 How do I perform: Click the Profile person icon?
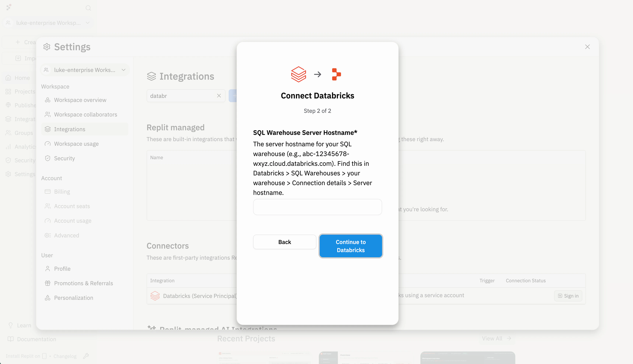pos(48,269)
